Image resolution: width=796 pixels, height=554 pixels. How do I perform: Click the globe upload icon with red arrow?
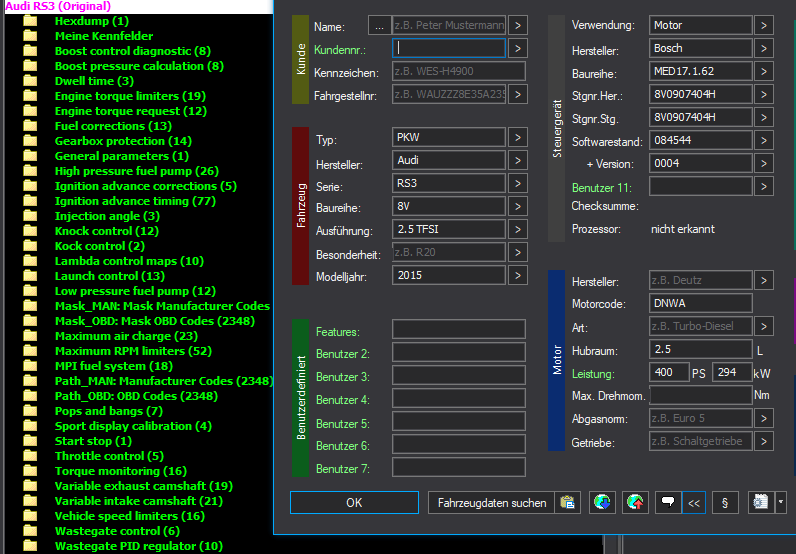click(x=635, y=503)
